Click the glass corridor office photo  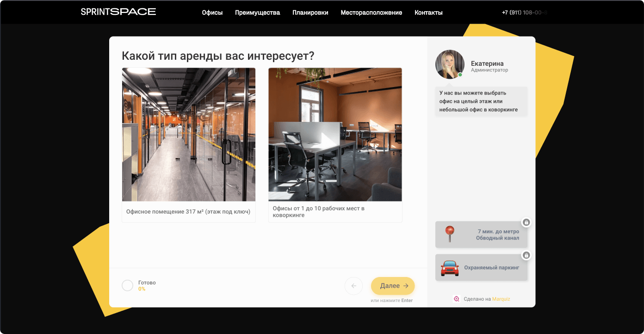(188, 134)
